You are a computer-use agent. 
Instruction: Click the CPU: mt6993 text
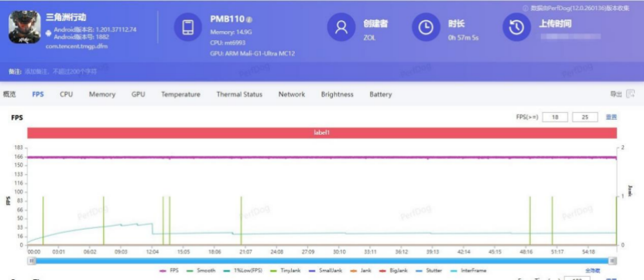point(228,43)
